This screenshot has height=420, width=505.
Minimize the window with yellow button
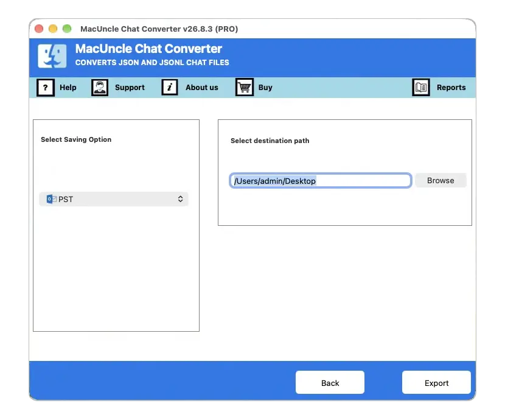[x=53, y=29]
